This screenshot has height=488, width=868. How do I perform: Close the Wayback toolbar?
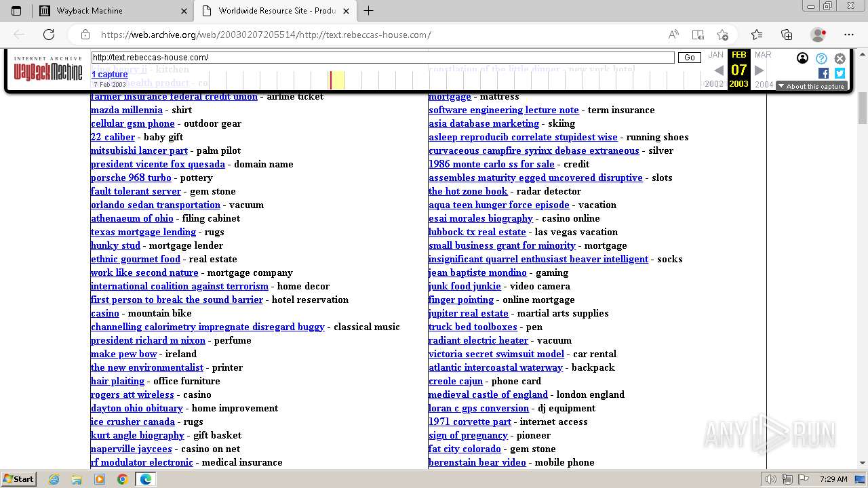point(840,58)
